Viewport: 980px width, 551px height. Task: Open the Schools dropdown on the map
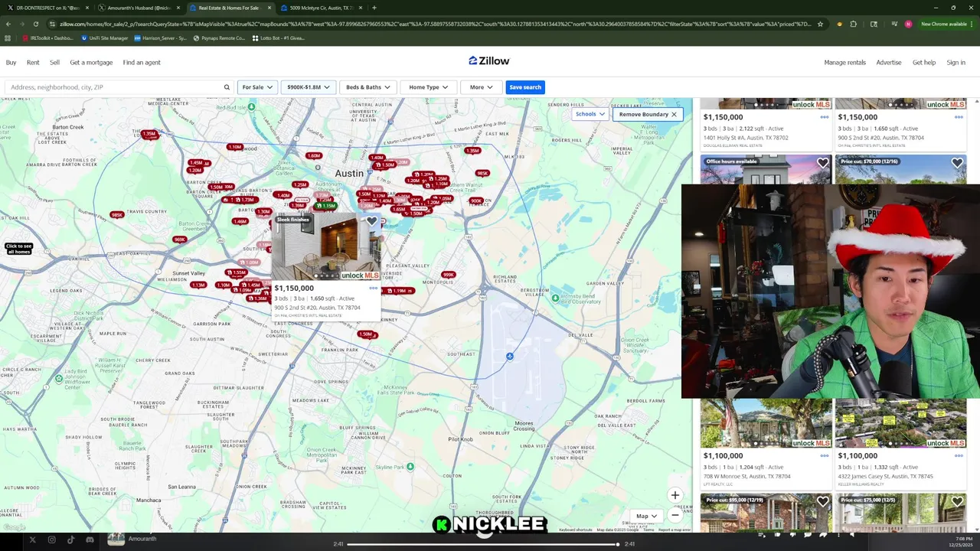tap(590, 114)
